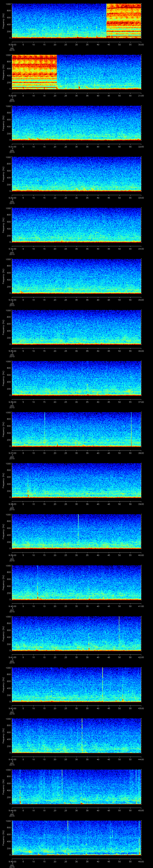Select the spectrogram panel starting at 9:34:00

coord(76,276)
